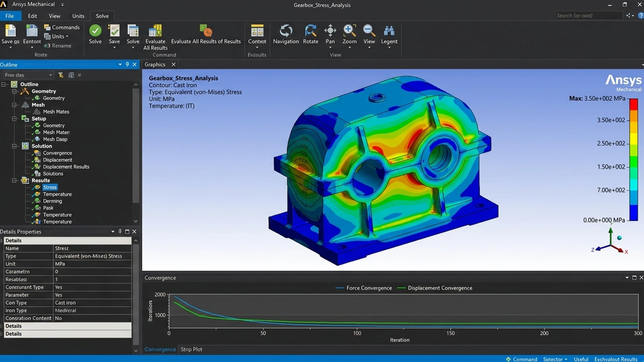This screenshot has width=644, height=362.
Task: Expand the Outline toolbar overflow chevron
Action: click(80, 75)
